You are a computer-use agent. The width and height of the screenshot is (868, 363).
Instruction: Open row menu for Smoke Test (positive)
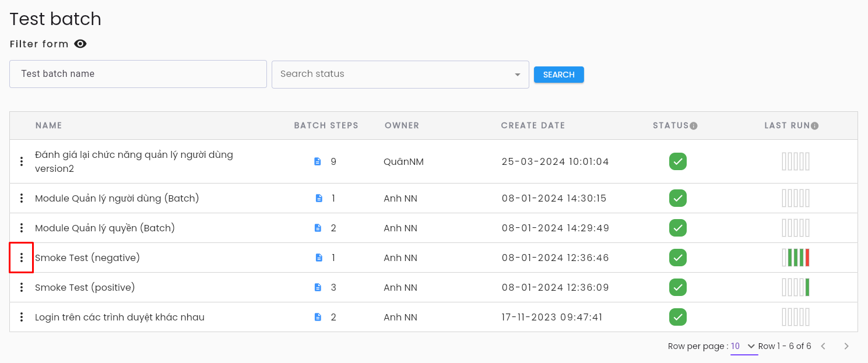click(x=22, y=287)
